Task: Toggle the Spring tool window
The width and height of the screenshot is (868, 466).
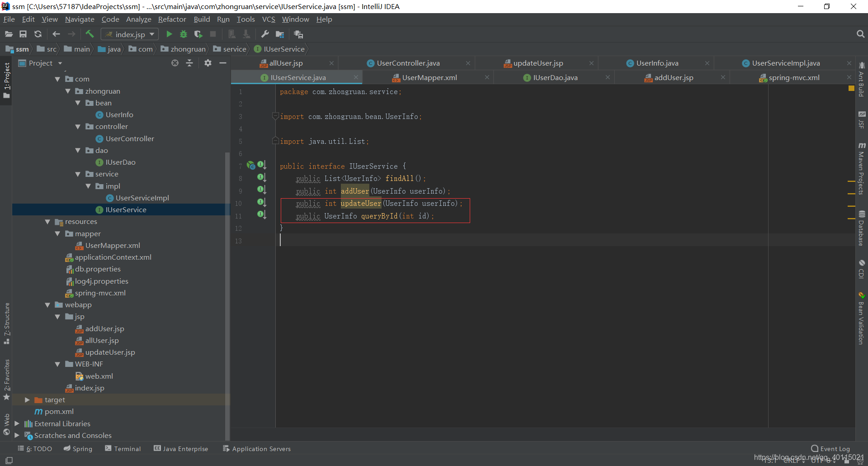Action: 78,448
